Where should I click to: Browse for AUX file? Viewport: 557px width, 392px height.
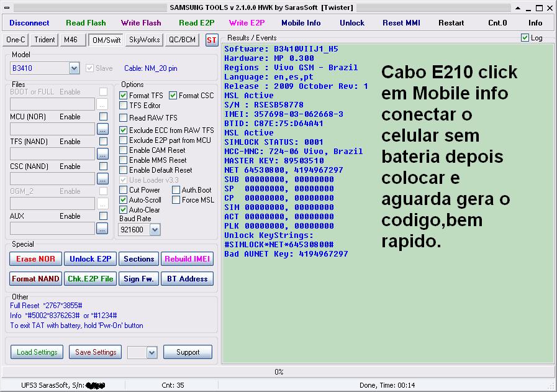[102, 229]
